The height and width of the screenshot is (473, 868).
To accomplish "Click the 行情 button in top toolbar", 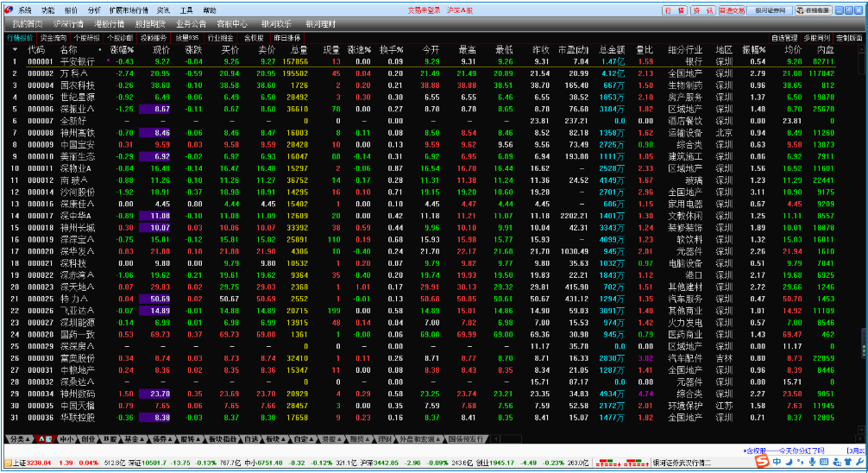I will tap(675, 10).
